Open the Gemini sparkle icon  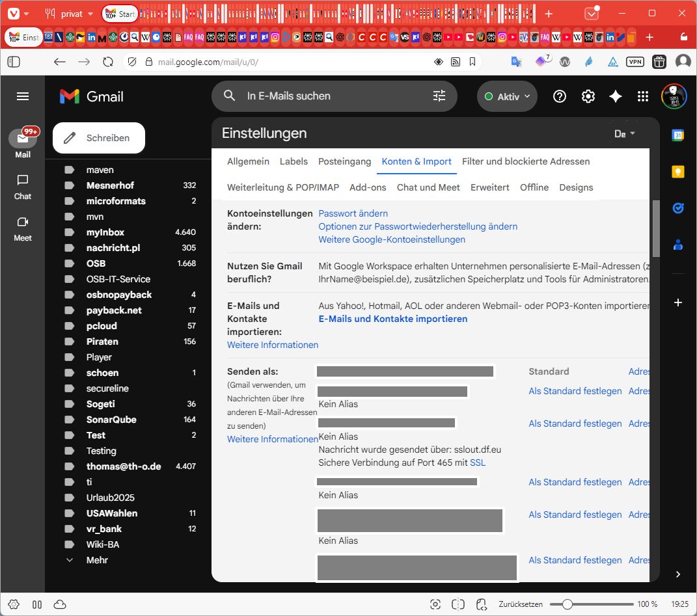615,96
